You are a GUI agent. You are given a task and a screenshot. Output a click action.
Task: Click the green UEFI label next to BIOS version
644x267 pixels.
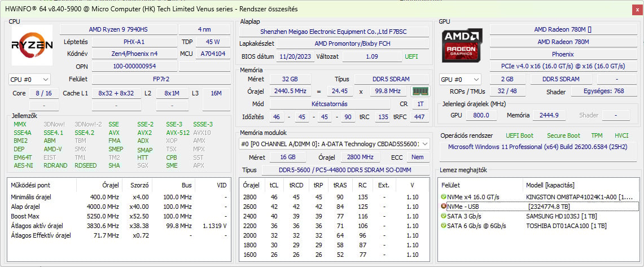[411, 56]
